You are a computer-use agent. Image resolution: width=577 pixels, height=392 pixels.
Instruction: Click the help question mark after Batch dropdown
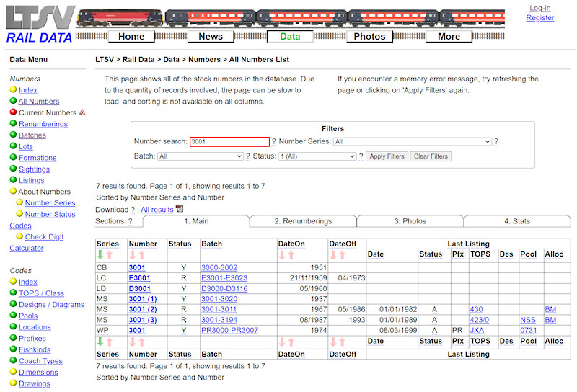pyautogui.click(x=247, y=156)
